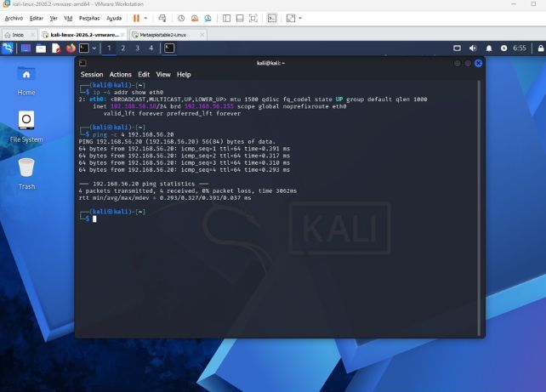The width and height of the screenshot is (546, 392).
Task: Click the 'ping -c 4 192.168.56.20' command text
Action: click(133, 134)
